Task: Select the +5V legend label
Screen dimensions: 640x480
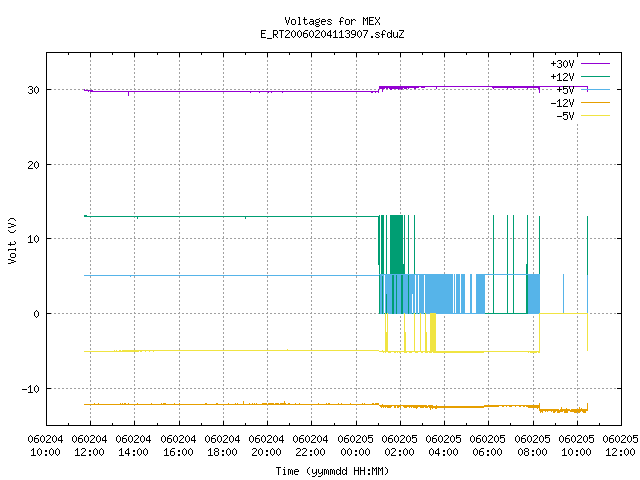Action: pos(565,90)
